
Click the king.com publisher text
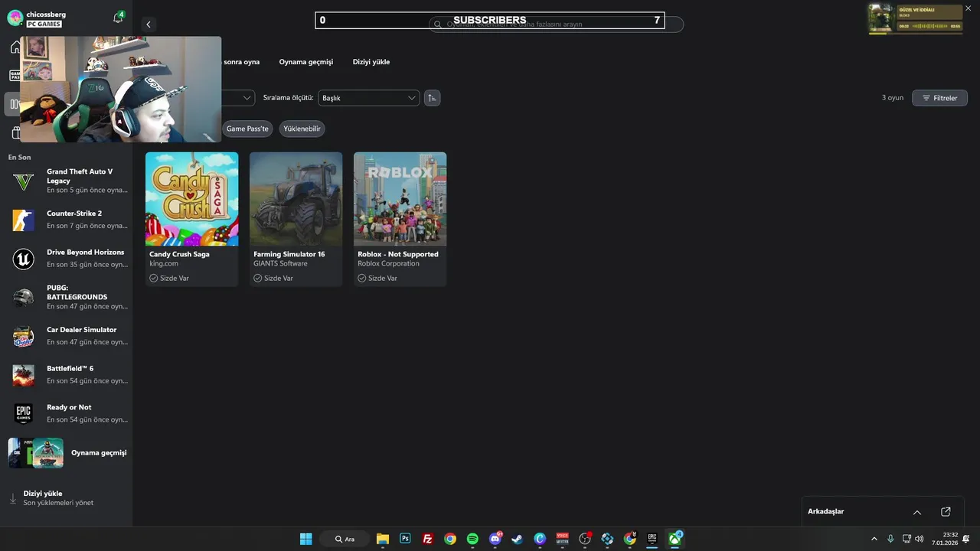click(x=164, y=263)
